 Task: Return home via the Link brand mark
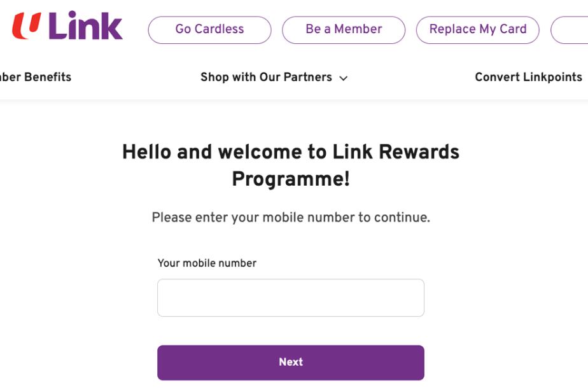click(x=66, y=27)
